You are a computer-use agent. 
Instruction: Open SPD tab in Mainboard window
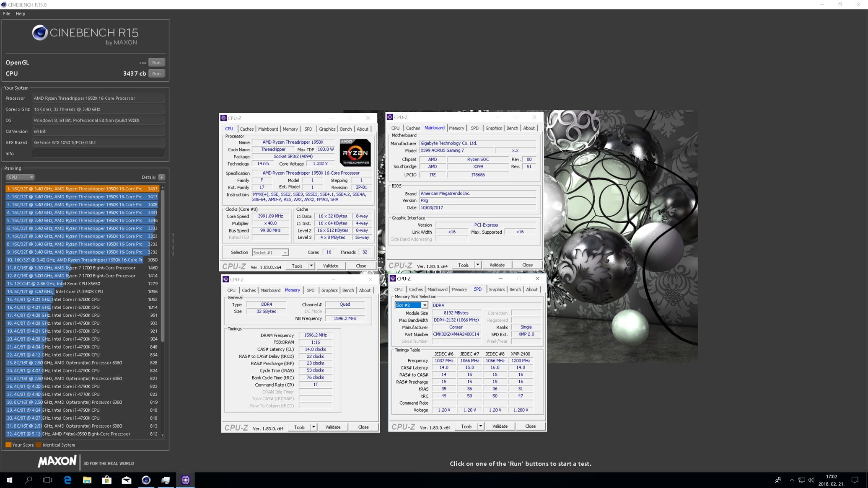474,128
